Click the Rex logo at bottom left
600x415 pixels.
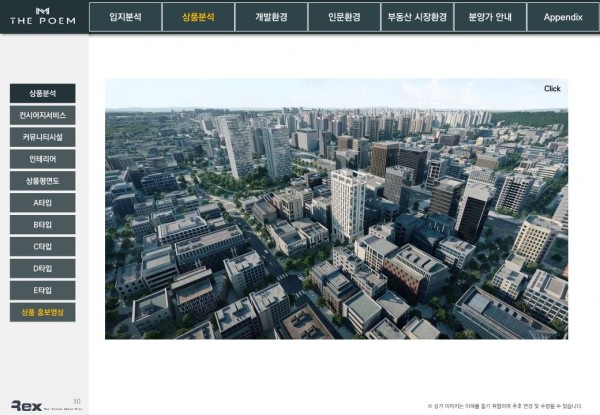(x=27, y=405)
